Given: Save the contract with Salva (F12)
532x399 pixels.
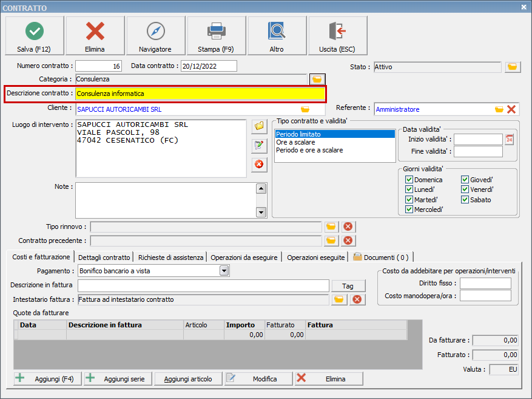Looking at the screenshot, I should (x=34, y=35).
